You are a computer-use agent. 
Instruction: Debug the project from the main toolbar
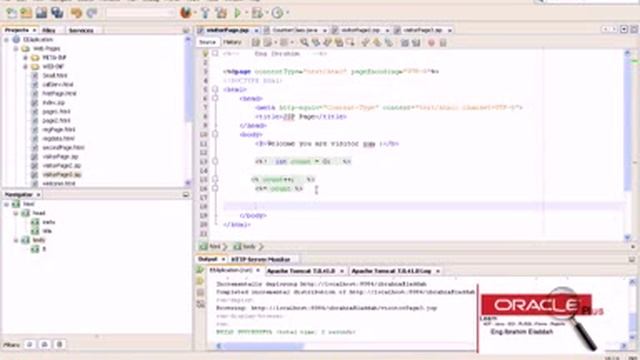pyautogui.click(x=257, y=13)
